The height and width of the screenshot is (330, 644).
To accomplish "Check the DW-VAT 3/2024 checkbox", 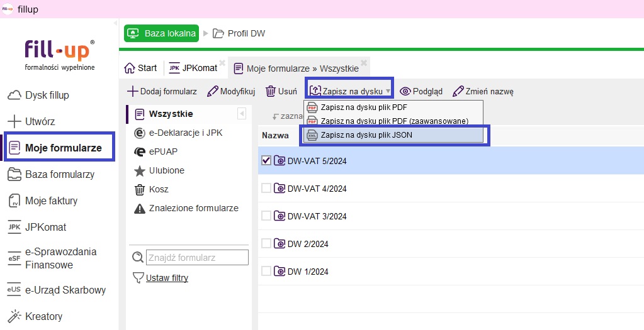I will pos(266,216).
